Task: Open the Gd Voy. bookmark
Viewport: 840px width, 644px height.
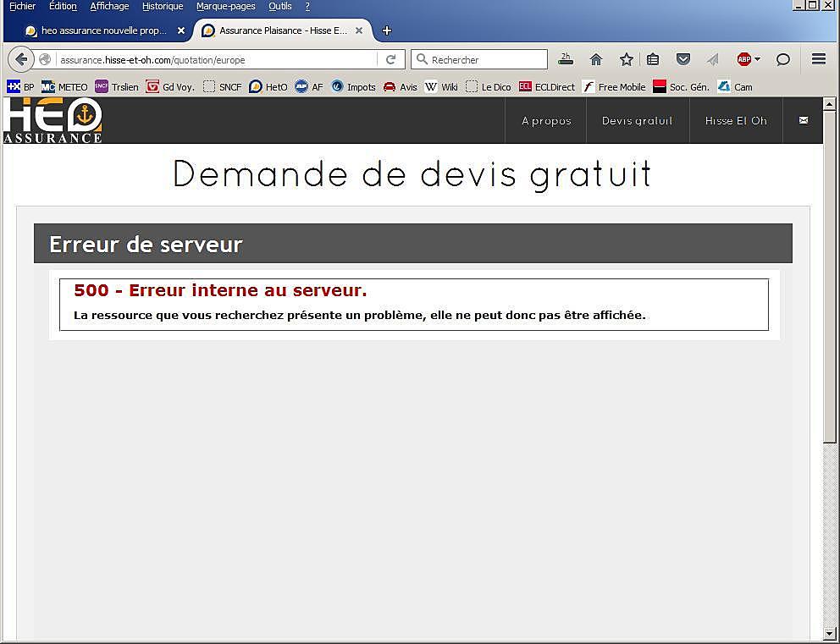Action: pos(170,86)
